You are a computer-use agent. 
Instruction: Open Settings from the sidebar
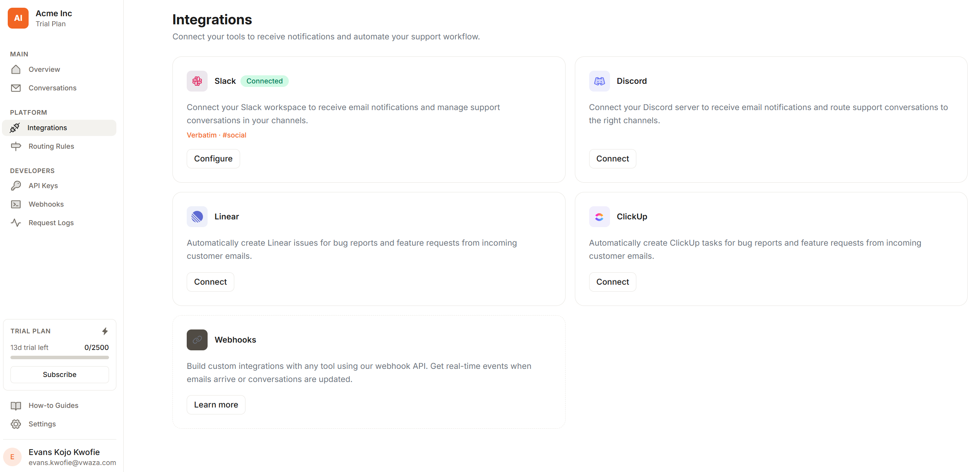tap(42, 424)
